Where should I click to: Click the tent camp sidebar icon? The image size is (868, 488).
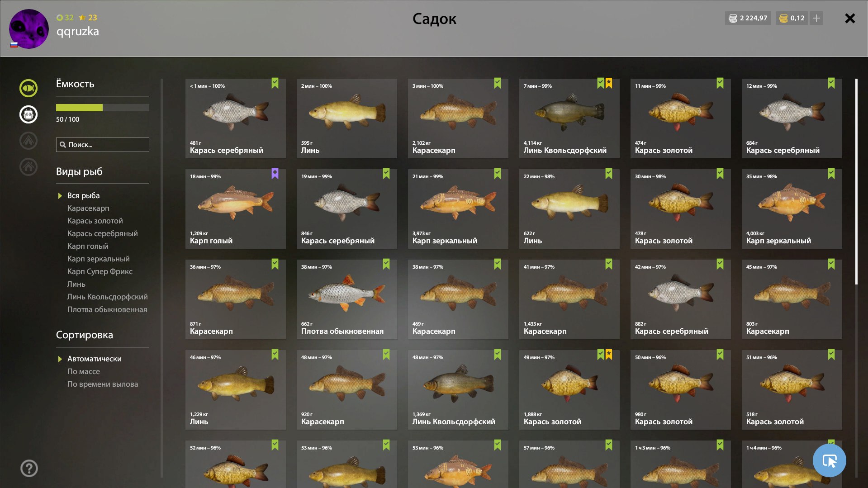(28, 141)
